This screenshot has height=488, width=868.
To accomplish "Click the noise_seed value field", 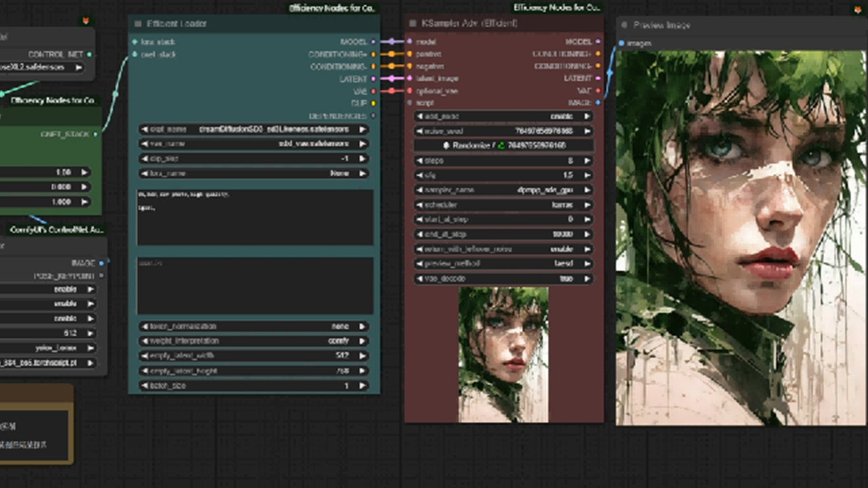I will pos(502,131).
